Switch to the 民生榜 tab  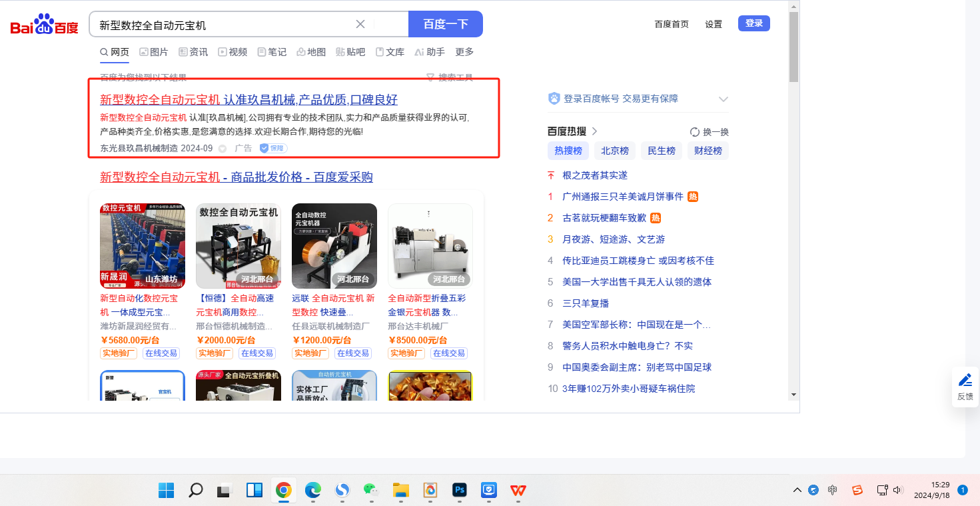662,151
